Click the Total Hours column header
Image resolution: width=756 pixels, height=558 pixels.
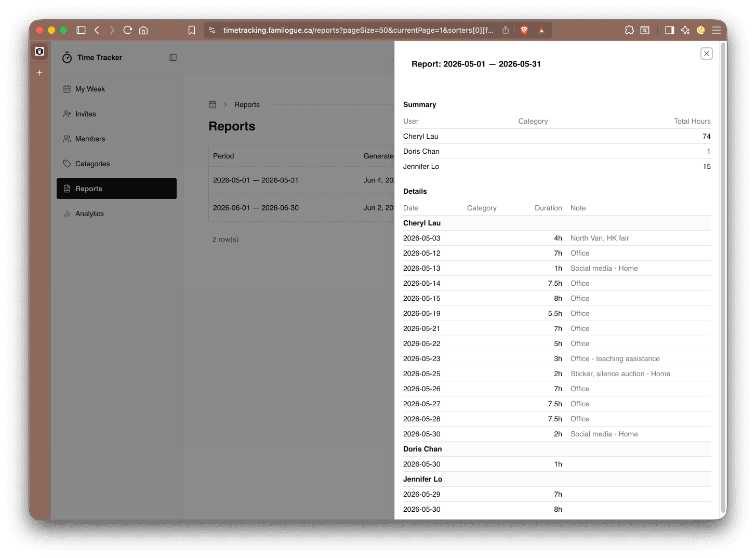point(692,121)
